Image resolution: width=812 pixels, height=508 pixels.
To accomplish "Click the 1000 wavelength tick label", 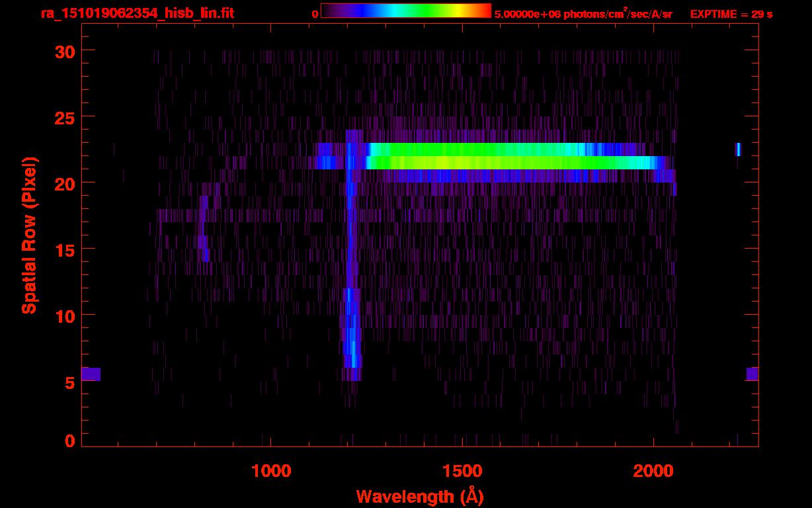I will [x=271, y=470].
